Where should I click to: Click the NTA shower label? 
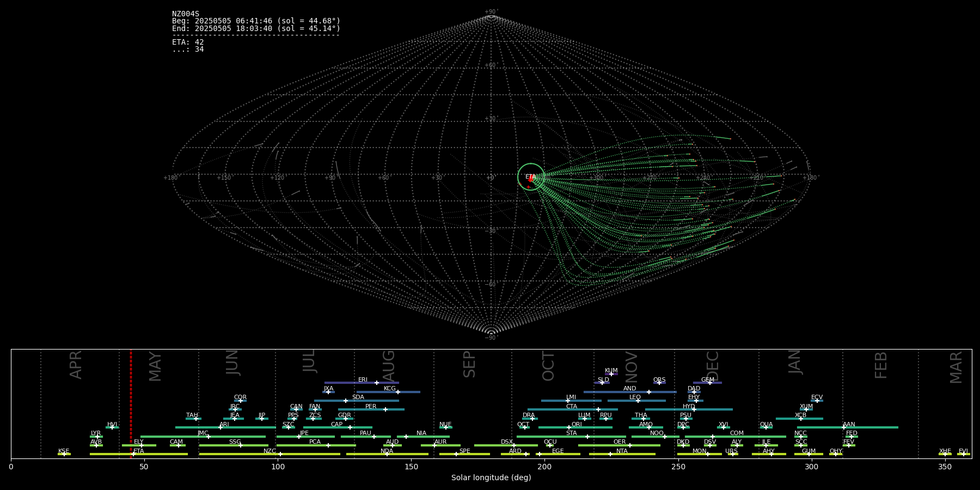622,451
